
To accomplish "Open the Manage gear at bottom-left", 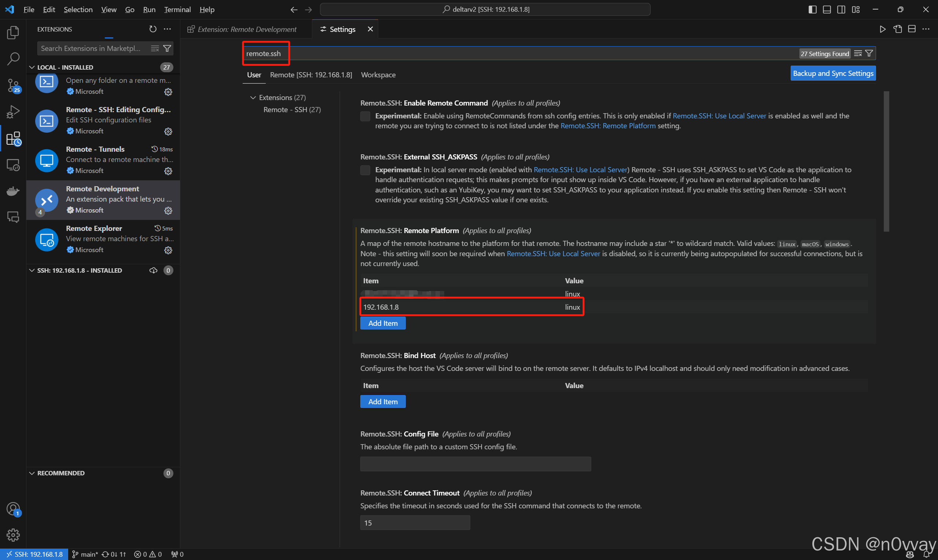I will click(x=13, y=535).
